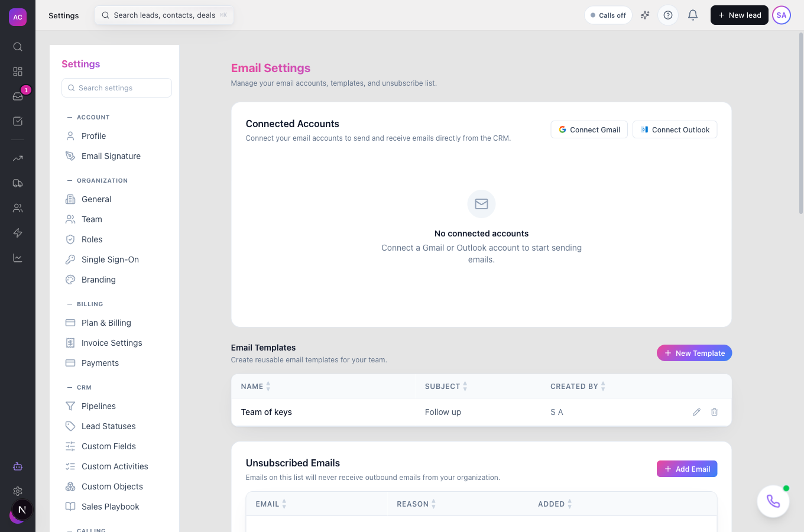Open the help question mark icon
Screen dimensions: 804x532
pyautogui.click(x=668, y=15)
